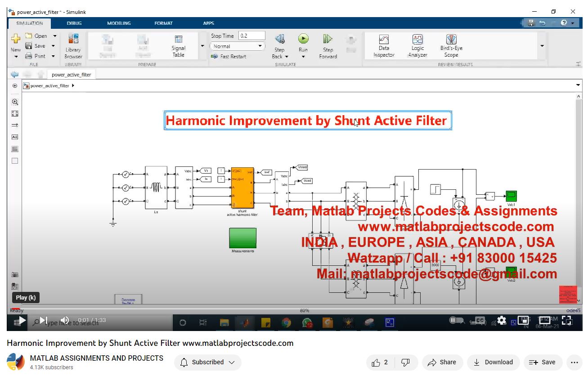
Task: Click the power_active_filter breadcrumb path
Action: 49,85
